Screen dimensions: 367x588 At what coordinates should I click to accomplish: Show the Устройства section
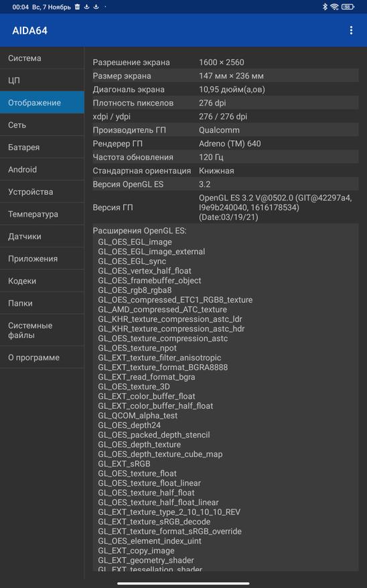[x=42, y=192]
